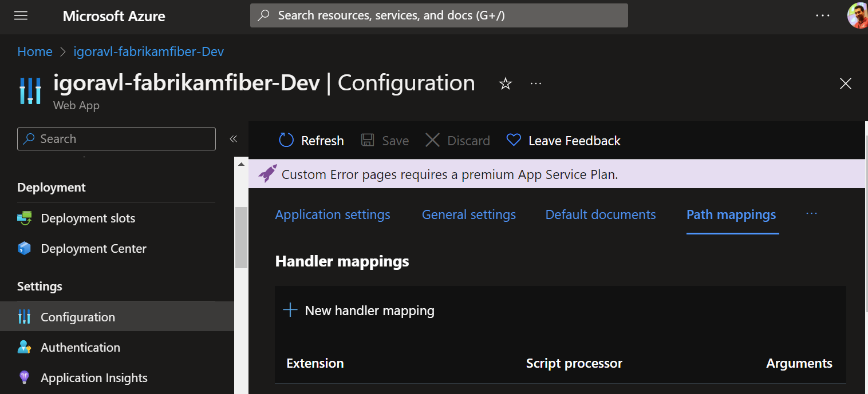Image resolution: width=868 pixels, height=394 pixels.
Task: Collapse the sidebar with double chevron
Action: pyautogui.click(x=233, y=139)
